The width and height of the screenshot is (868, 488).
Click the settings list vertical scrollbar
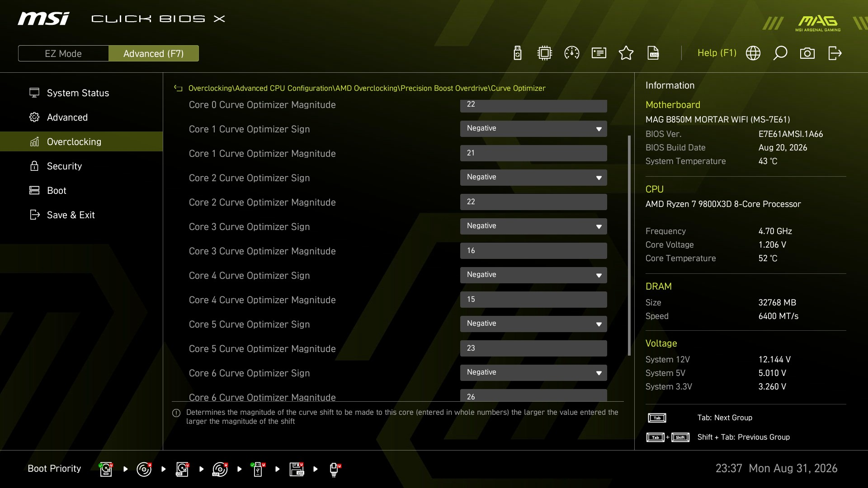[x=629, y=245]
